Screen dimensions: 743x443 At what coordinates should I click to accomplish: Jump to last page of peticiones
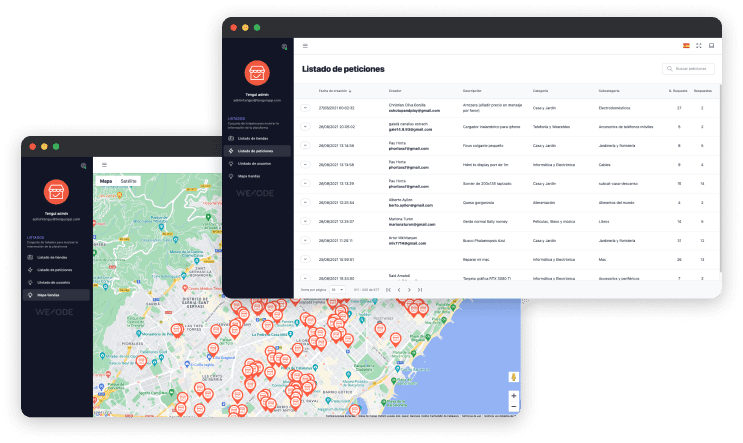pyautogui.click(x=421, y=289)
